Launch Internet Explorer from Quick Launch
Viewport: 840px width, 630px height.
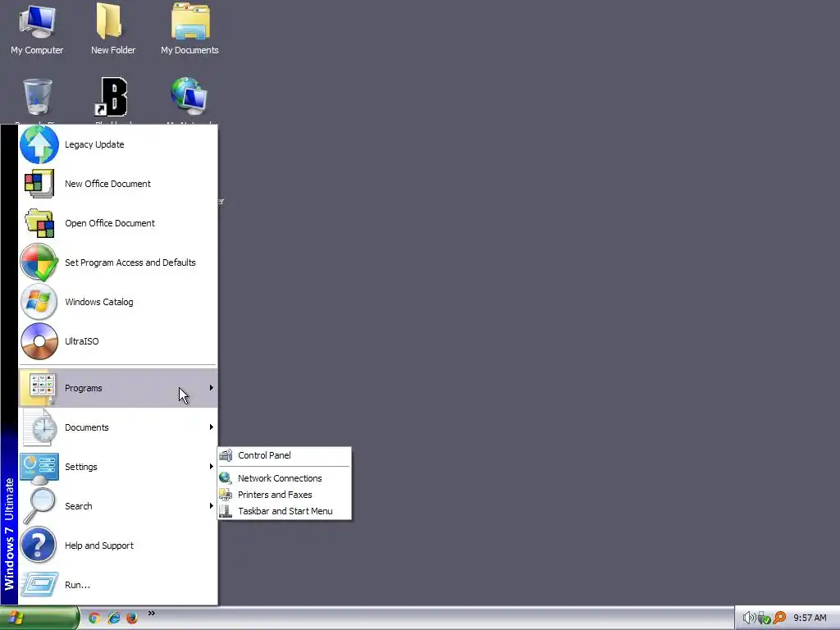tap(113, 619)
